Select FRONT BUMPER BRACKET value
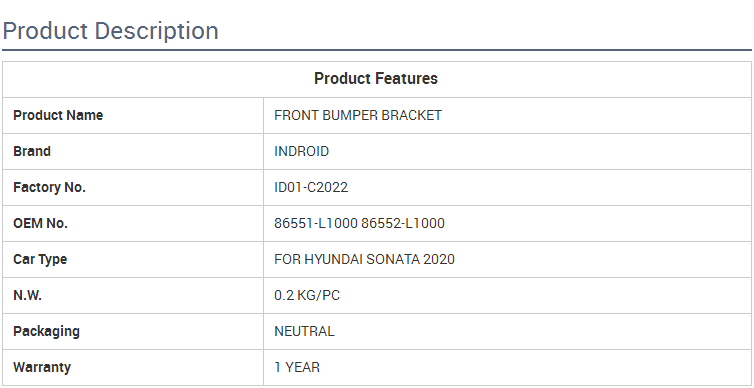 point(358,115)
